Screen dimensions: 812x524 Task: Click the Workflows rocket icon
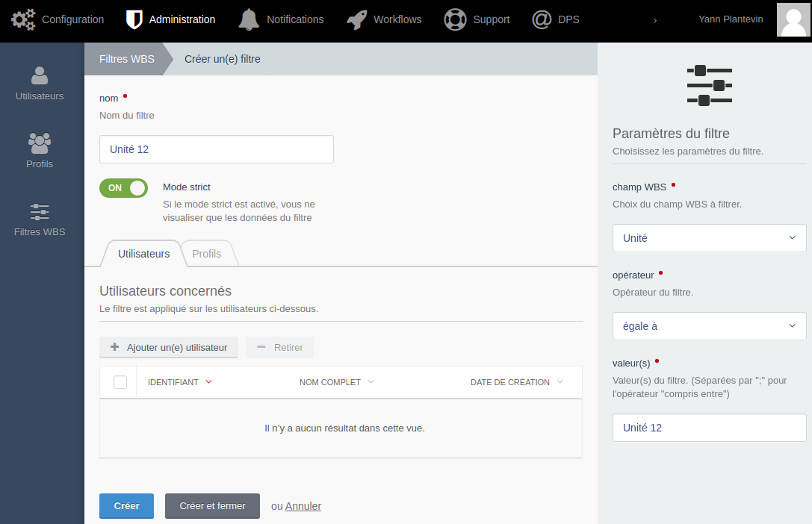click(x=356, y=19)
